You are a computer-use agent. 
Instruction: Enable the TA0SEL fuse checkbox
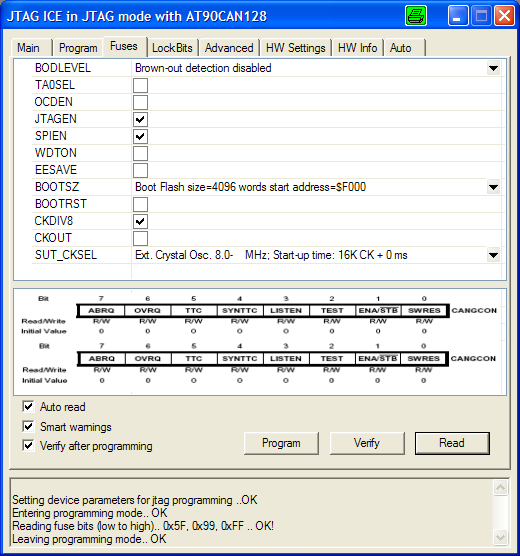click(140, 85)
